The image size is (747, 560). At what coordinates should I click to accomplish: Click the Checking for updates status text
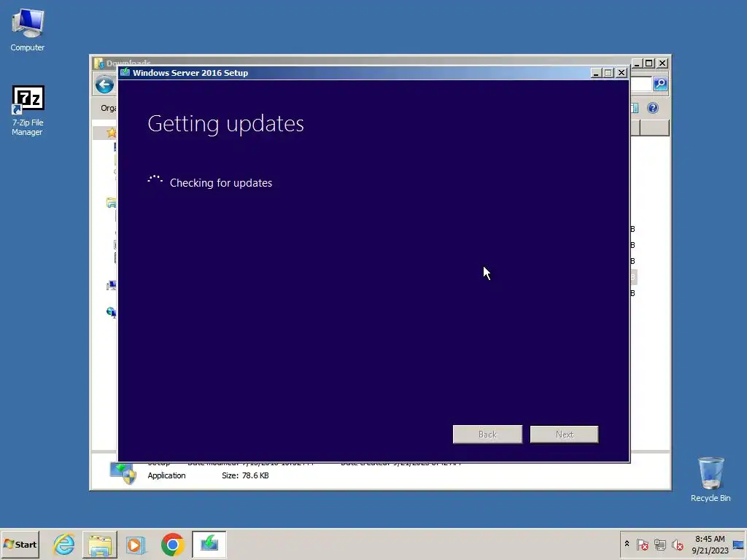(x=221, y=183)
